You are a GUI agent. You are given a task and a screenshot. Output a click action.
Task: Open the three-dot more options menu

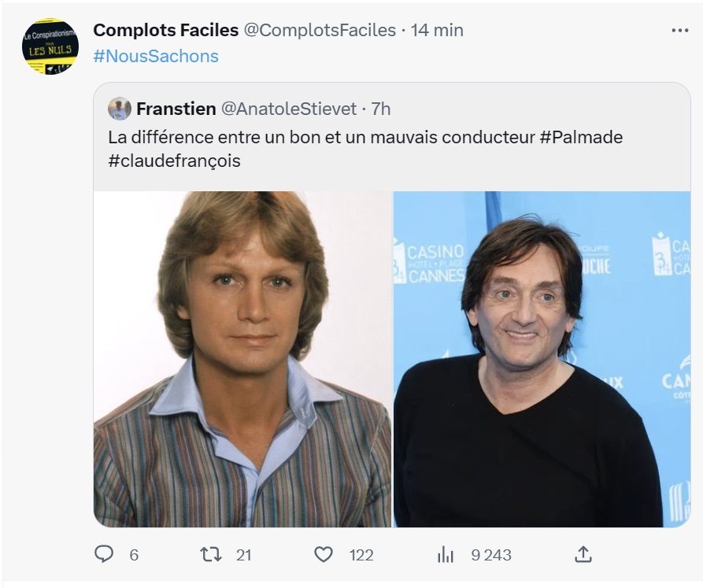679,30
